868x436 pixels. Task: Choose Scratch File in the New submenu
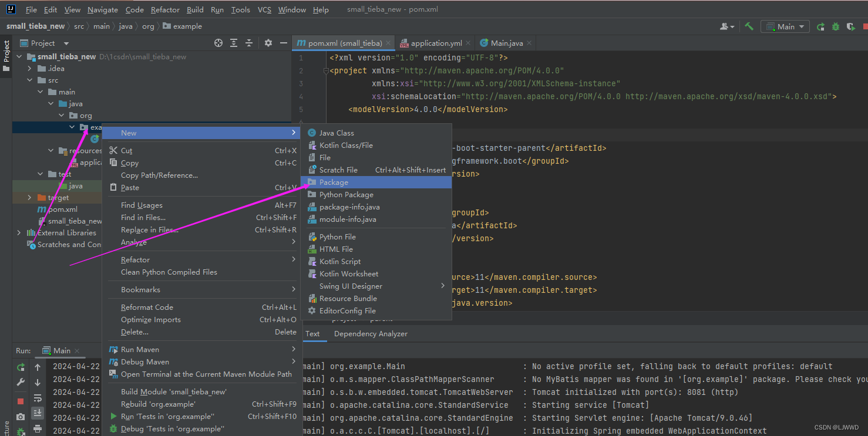(x=376, y=170)
